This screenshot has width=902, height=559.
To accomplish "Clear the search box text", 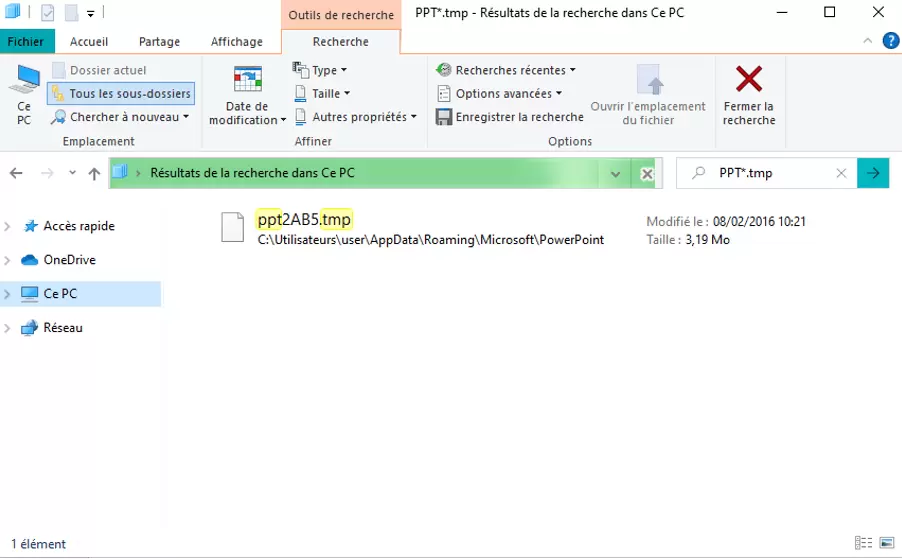I will [x=842, y=173].
